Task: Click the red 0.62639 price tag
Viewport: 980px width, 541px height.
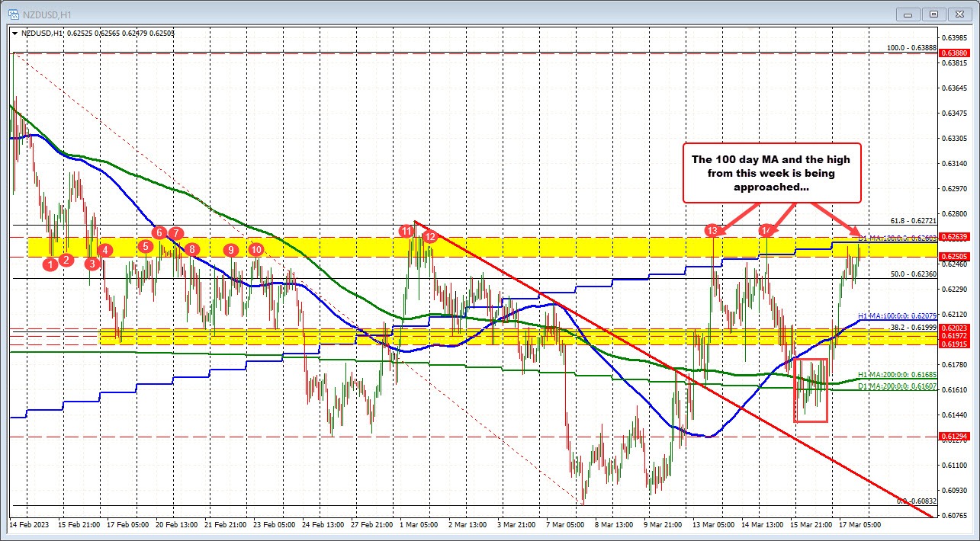Action: click(954, 237)
